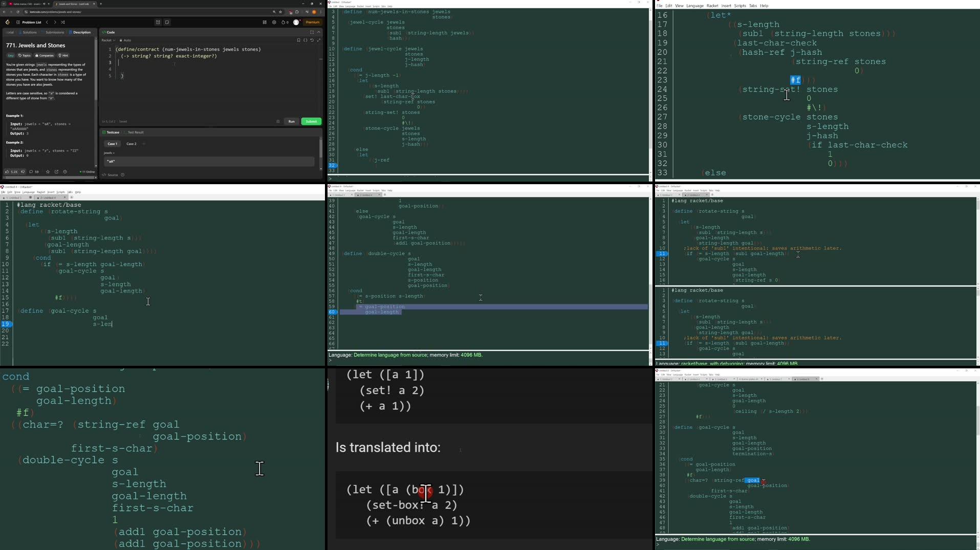
Task: Open browser extensions puzzle icon
Action: (297, 12)
